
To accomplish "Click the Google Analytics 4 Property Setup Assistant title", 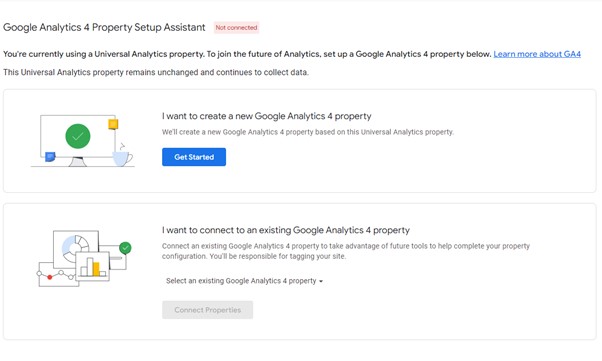I will coord(104,27).
